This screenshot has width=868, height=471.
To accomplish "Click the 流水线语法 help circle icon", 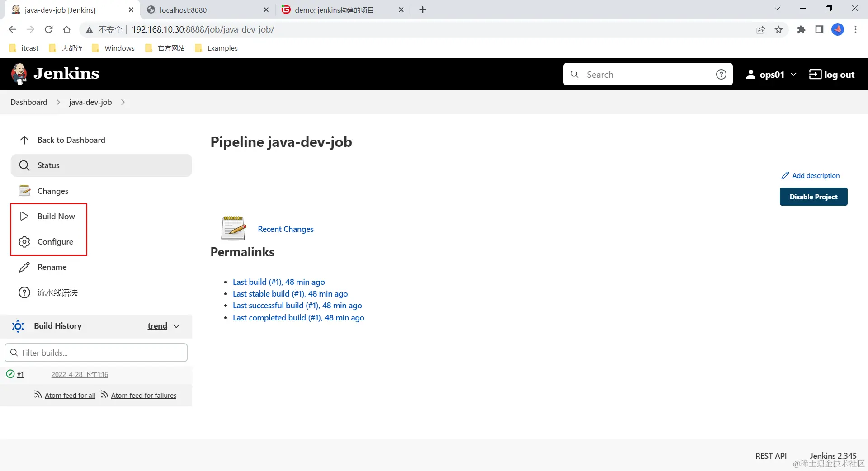I will coord(24,292).
